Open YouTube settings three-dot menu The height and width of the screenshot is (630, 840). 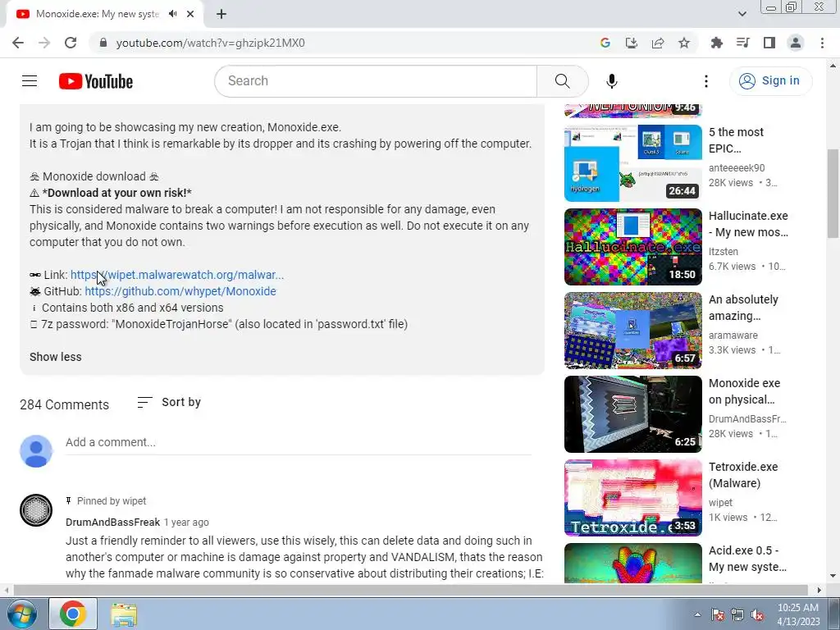706,81
